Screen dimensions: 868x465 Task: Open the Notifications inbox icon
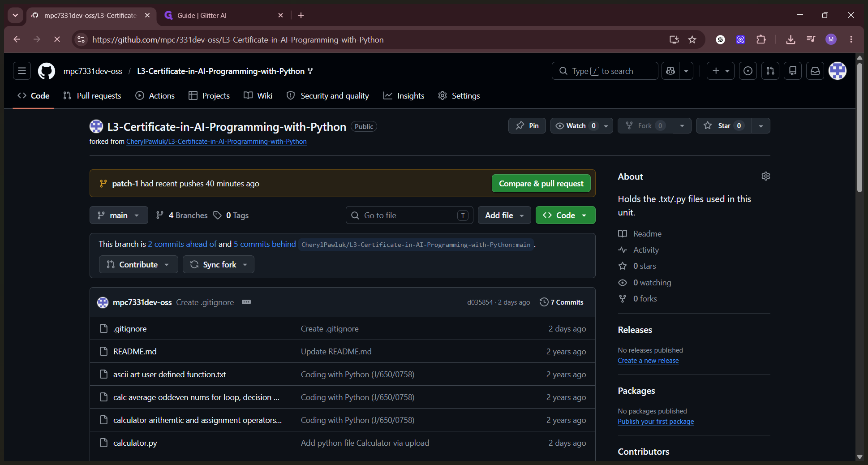coord(815,71)
